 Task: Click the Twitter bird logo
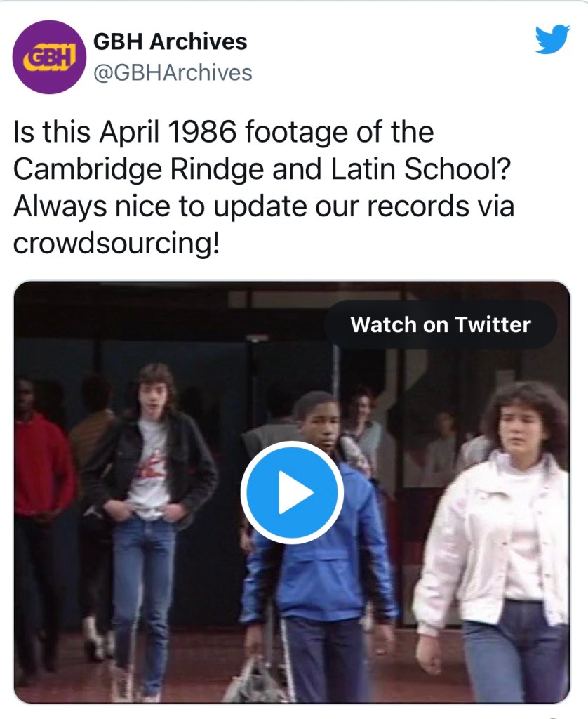pyautogui.click(x=552, y=39)
